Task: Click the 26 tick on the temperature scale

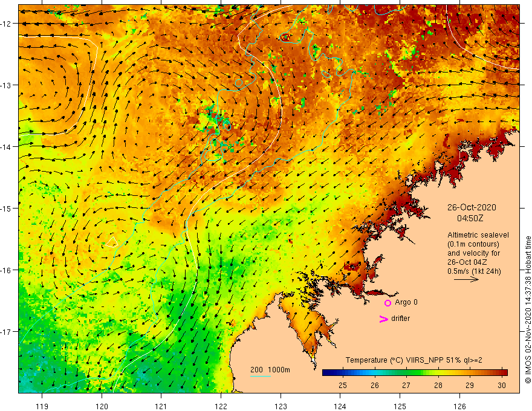Action: click(375, 385)
